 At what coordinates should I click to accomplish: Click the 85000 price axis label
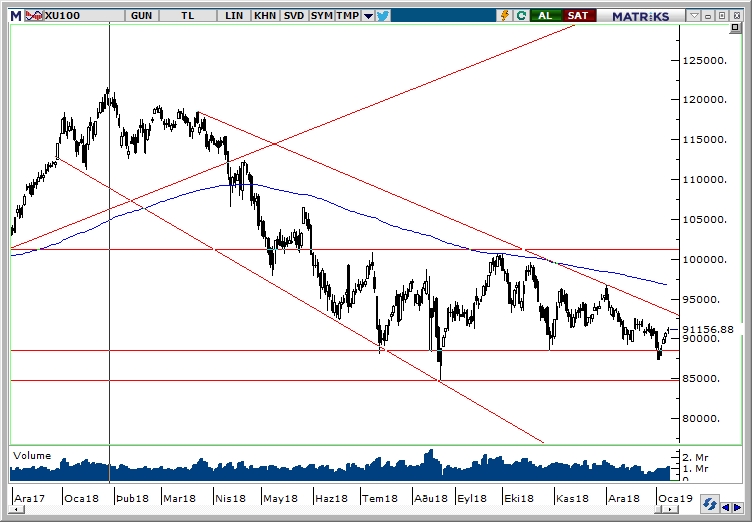tap(701, 379)
